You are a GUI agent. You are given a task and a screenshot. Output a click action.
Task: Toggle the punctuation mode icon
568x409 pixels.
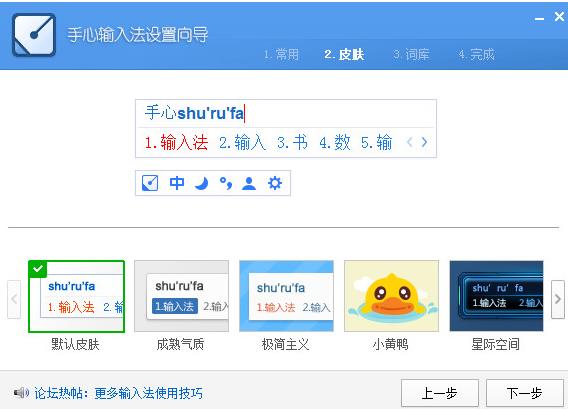pyautogui.click(x=226, y=183)
